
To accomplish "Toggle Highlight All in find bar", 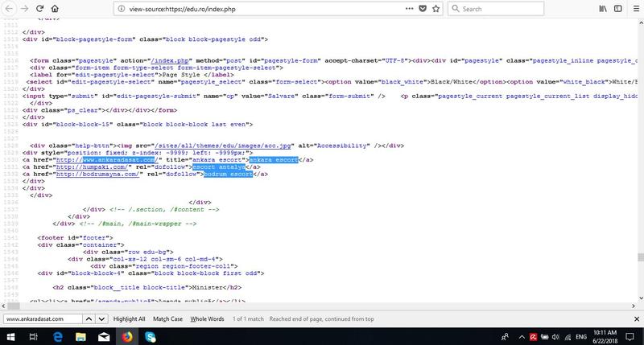I will coord(130,318).
